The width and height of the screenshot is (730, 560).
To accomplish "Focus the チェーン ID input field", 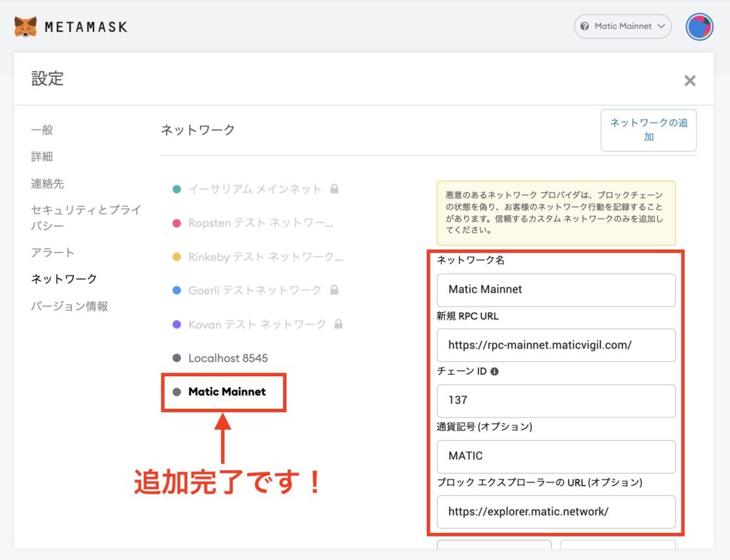I will pyautogui.click(x=556, y=400).
